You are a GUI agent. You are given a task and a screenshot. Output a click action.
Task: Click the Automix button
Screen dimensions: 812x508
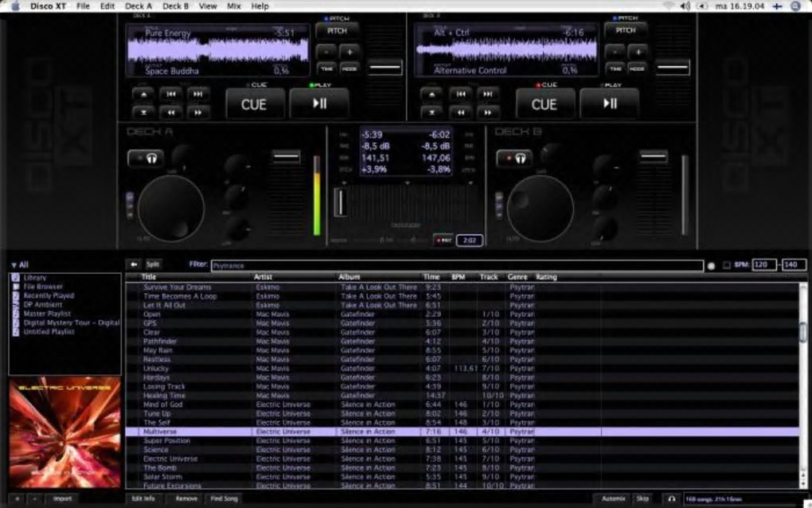(x=613, y=498)
